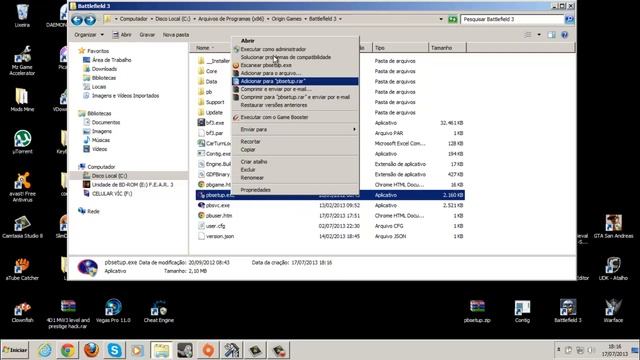Expand the view options dropdown arrow
The image size is (640, 360).
[x=539, y=35]
